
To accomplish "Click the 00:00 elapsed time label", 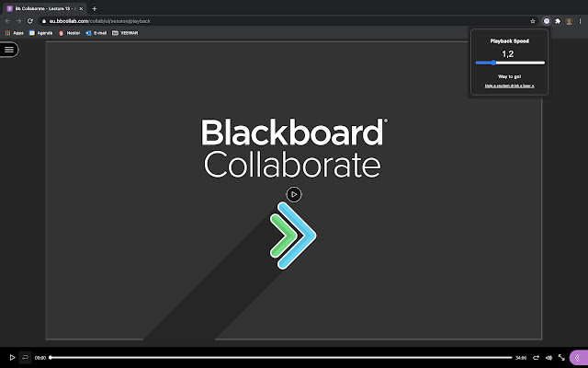I will pyautogui.click(x=40, y=358).
